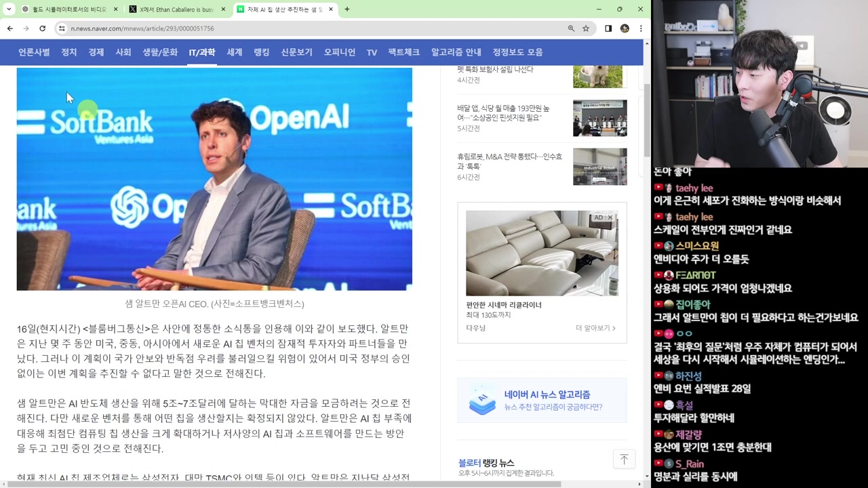Open the 오피니언 menu item
The height and width of the screenshot is (488, 868).
coord(340,52)
